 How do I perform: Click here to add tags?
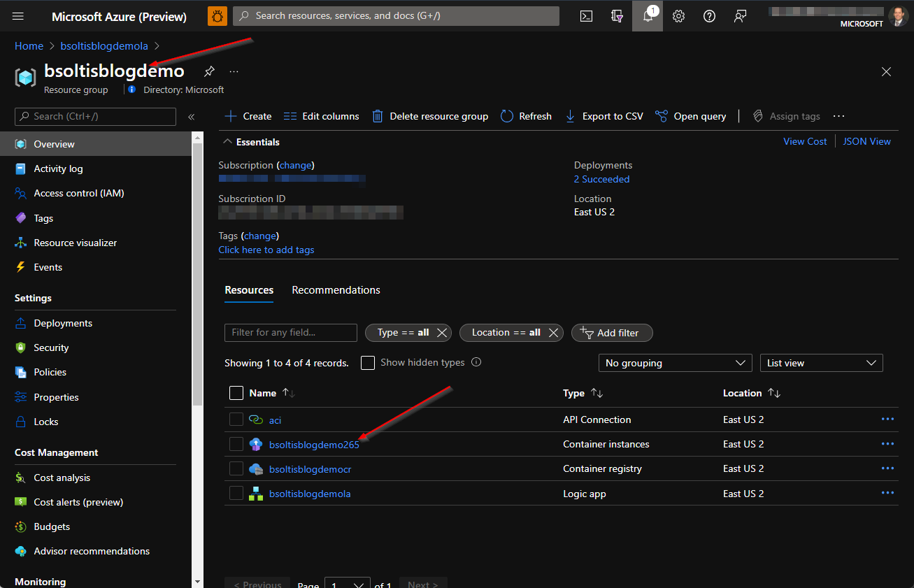tap(266, 250)
